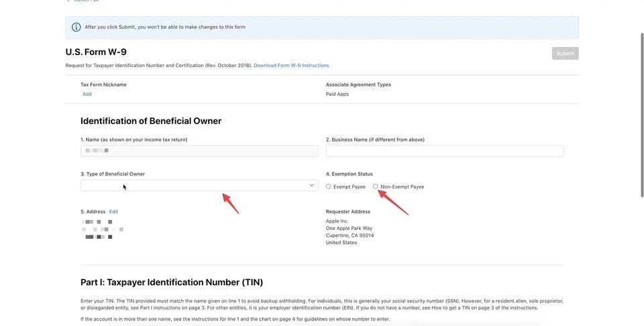This screenshot has height=326, width=644.
Task: Click the page's vertical scrollbar
Action: (642, 115)
